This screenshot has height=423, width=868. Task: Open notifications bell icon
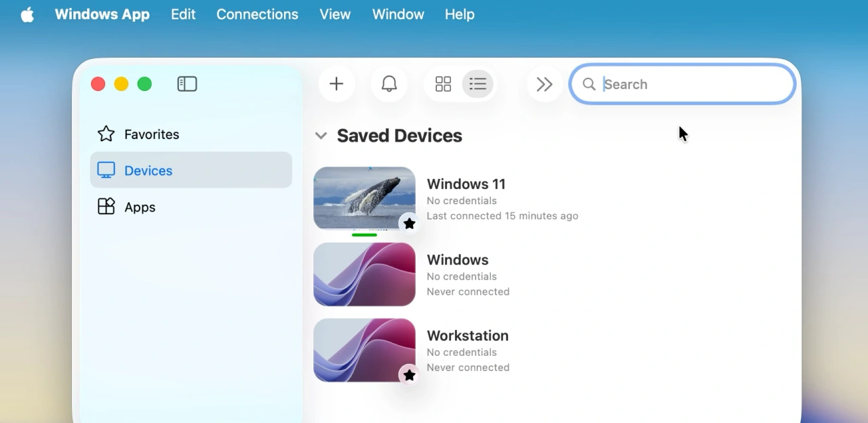[x=389, y=84]
